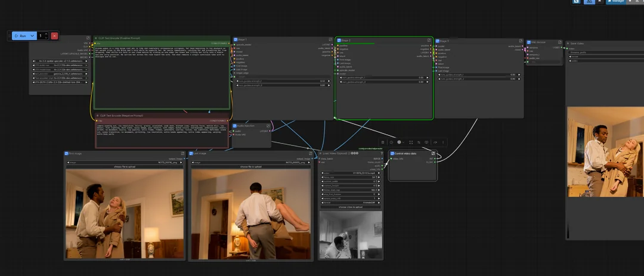
Task: Open the Control video data corner expand icon
Action: (x=433, y=153)
